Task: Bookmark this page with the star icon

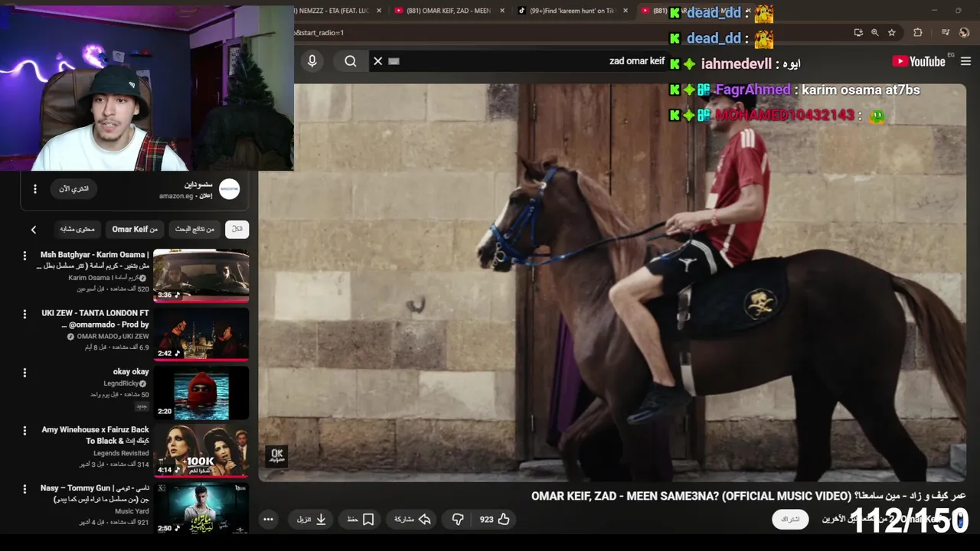Action: (892, 33)
